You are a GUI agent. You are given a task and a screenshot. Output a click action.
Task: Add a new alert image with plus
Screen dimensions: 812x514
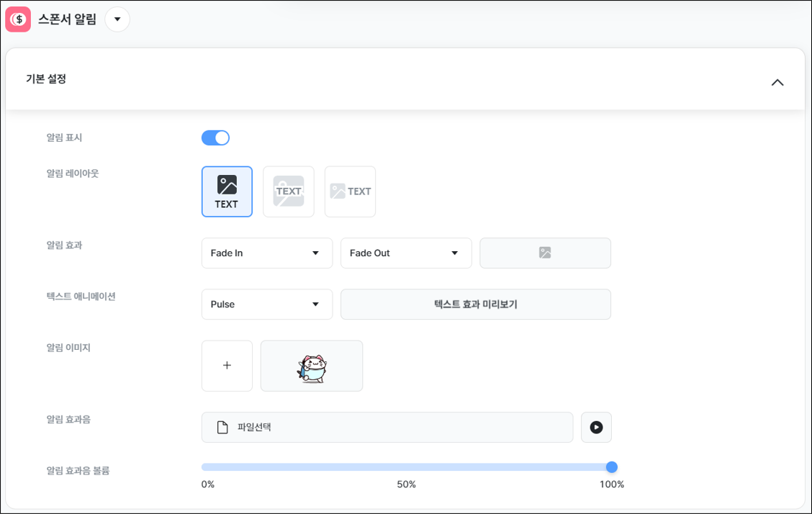[227, 366]
